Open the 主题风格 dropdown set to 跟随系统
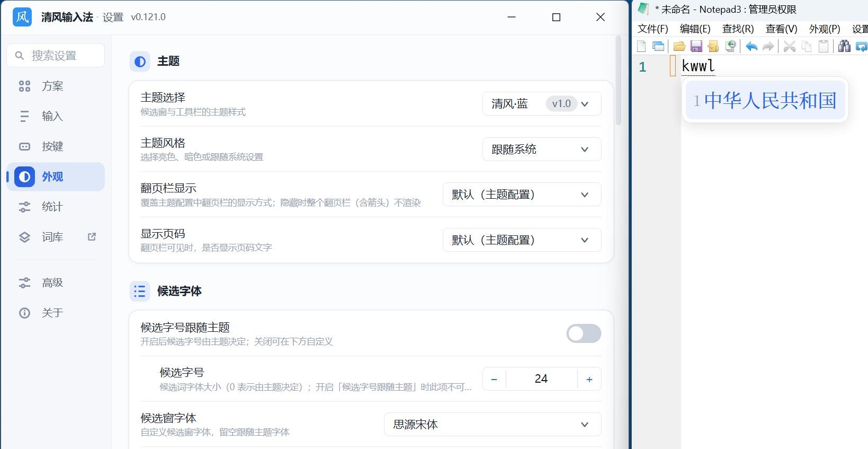Image resolution: width=868 pixels, height=449 pixels. coord(542,149)
